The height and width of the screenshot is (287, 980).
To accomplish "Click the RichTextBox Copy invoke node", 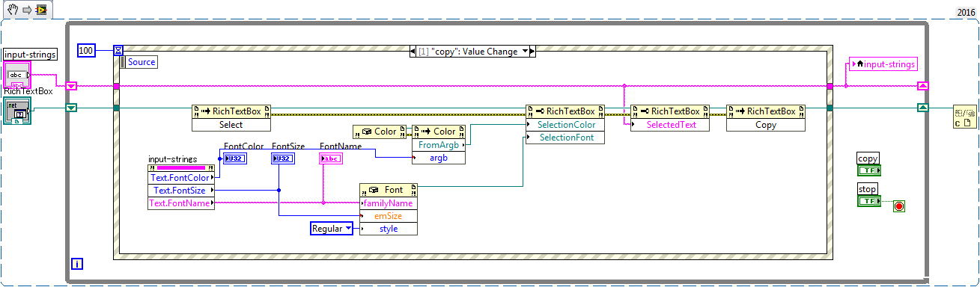I will pos(766,117).
